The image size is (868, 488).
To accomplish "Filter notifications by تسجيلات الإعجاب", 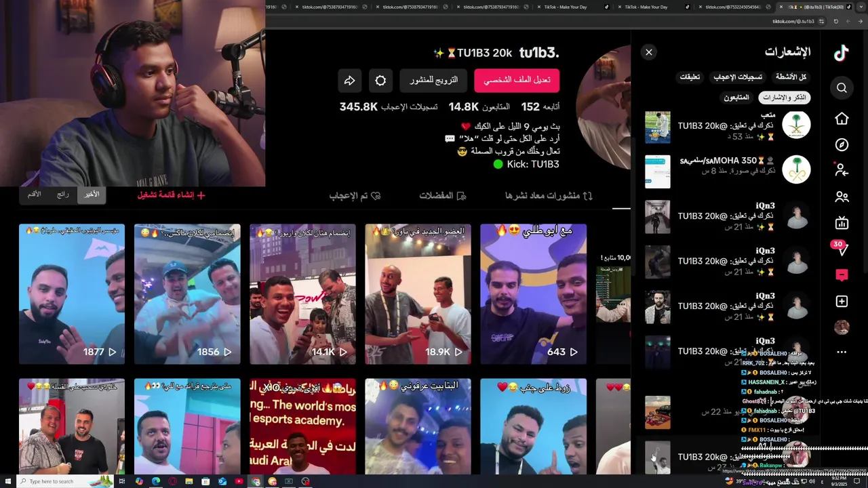I will click(x=738, y=77).
